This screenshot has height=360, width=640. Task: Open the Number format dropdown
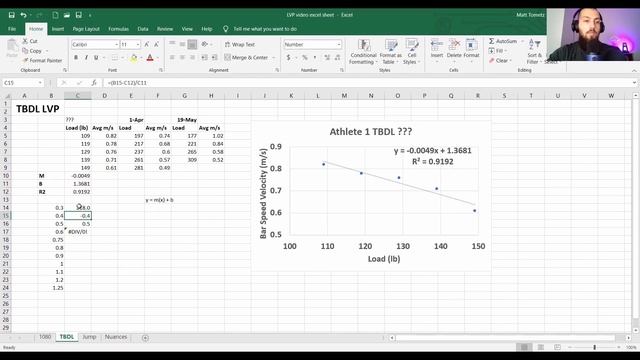coord(339,44)
